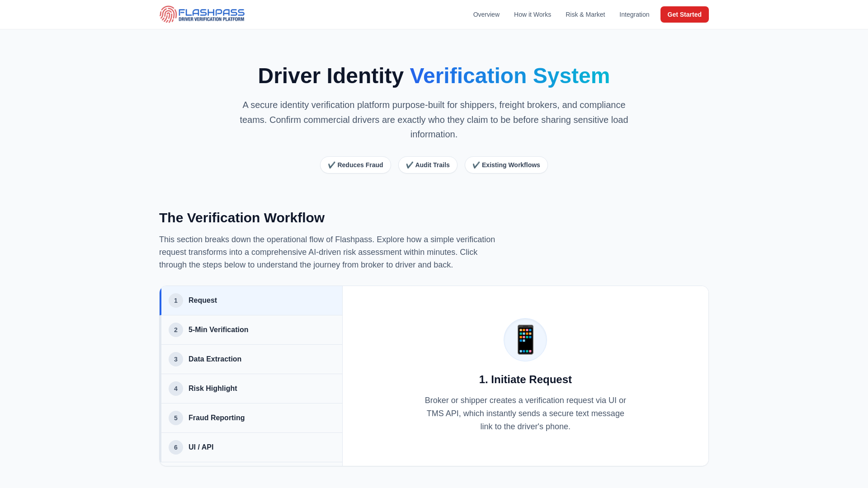Select step number 4 circle badge
Screen dimensions: 868x488
click(176, 389)
